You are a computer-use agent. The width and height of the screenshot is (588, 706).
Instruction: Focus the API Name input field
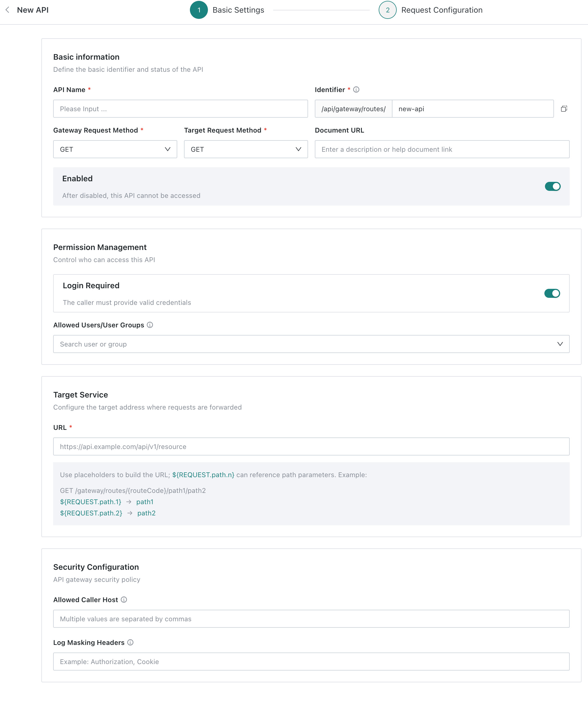click(180, 109)
